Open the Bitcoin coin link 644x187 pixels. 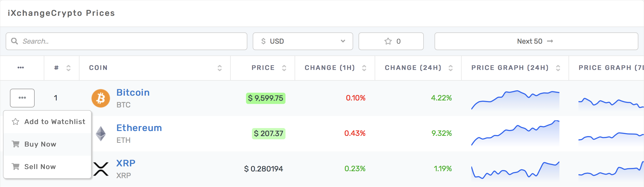pos(133,93)
